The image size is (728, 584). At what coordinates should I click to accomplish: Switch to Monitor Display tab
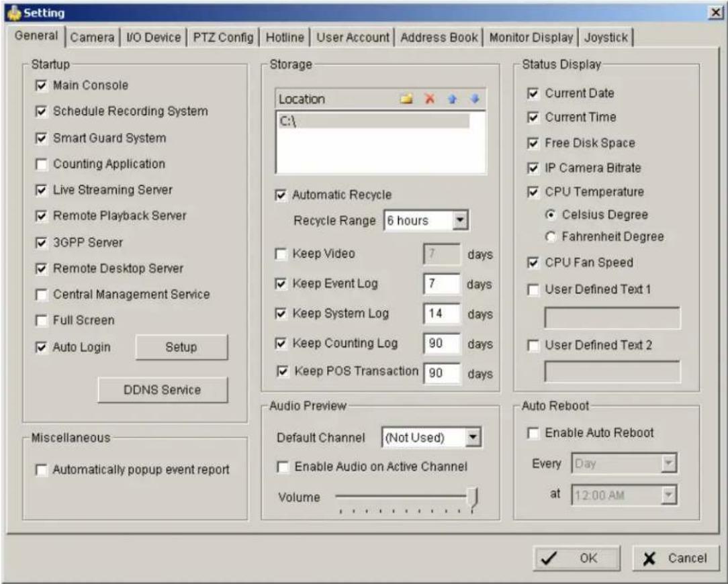pyautogui.click(x=531, y=38)
